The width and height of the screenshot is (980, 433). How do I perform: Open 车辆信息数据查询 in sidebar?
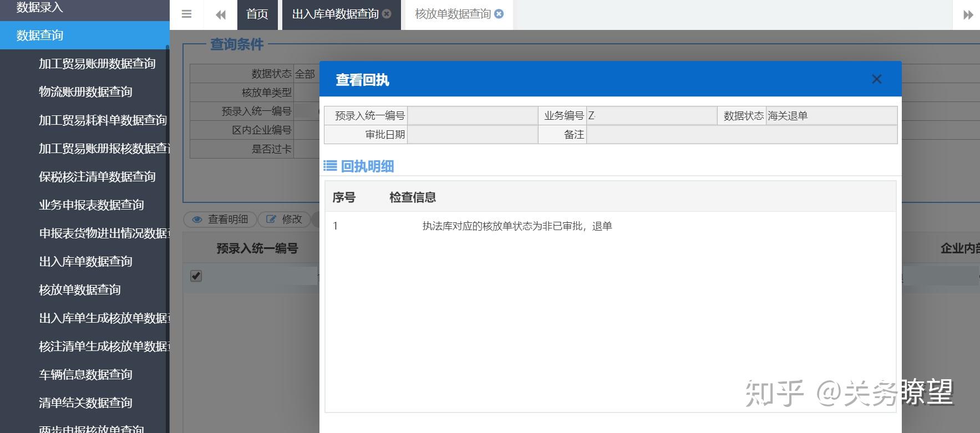pyautogui.click(x=85, y=375)
